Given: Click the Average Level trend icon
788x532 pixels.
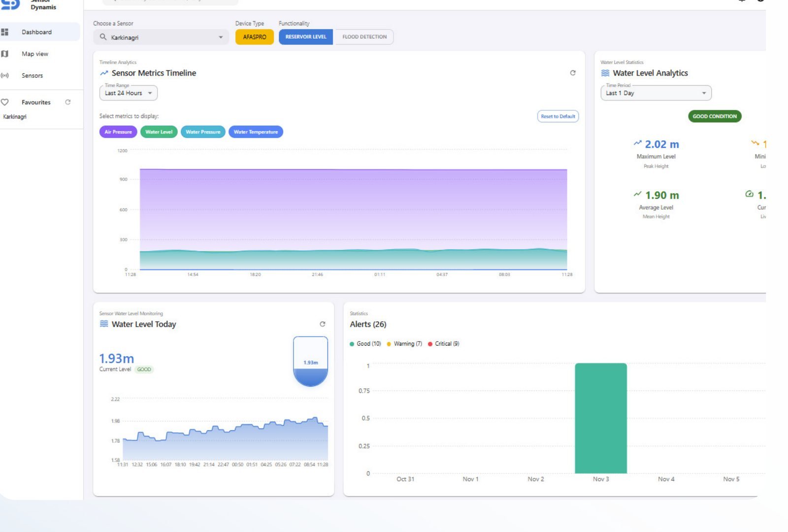Looking at the screenshot, I should (x=638, y=194).
